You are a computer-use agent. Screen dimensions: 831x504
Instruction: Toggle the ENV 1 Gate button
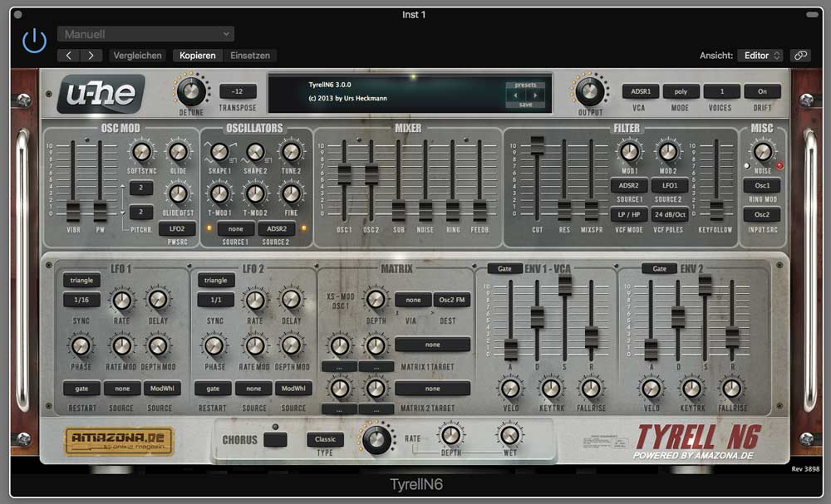[x=504, y=268]
